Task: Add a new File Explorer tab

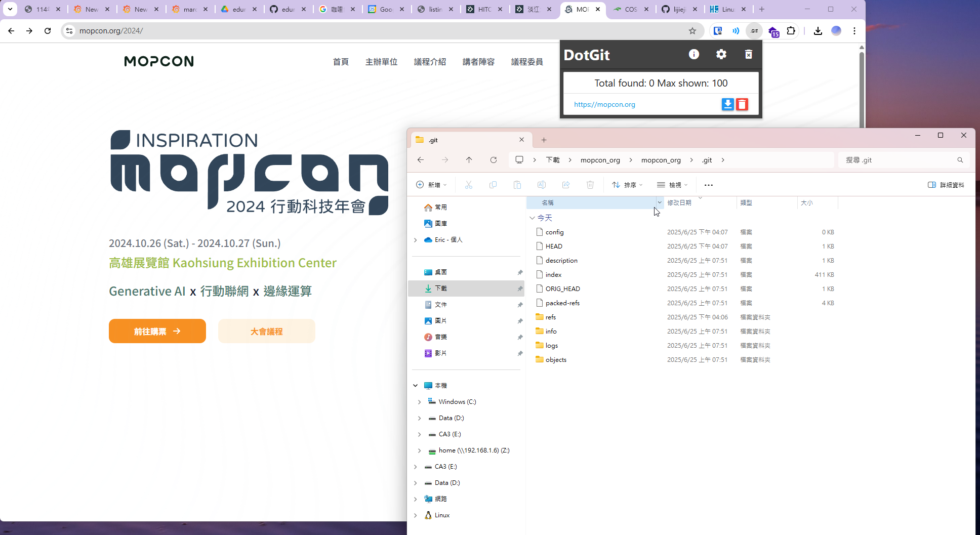Action: click(x=544, y=140)
